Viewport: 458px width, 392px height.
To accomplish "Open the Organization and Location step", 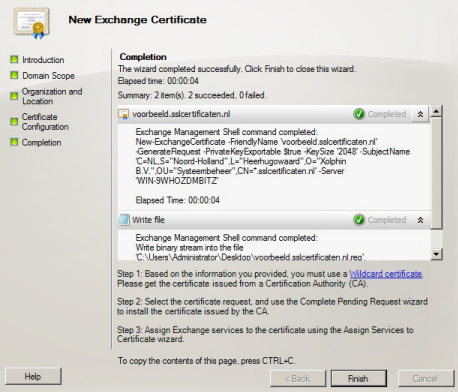I will pos(52,96).
